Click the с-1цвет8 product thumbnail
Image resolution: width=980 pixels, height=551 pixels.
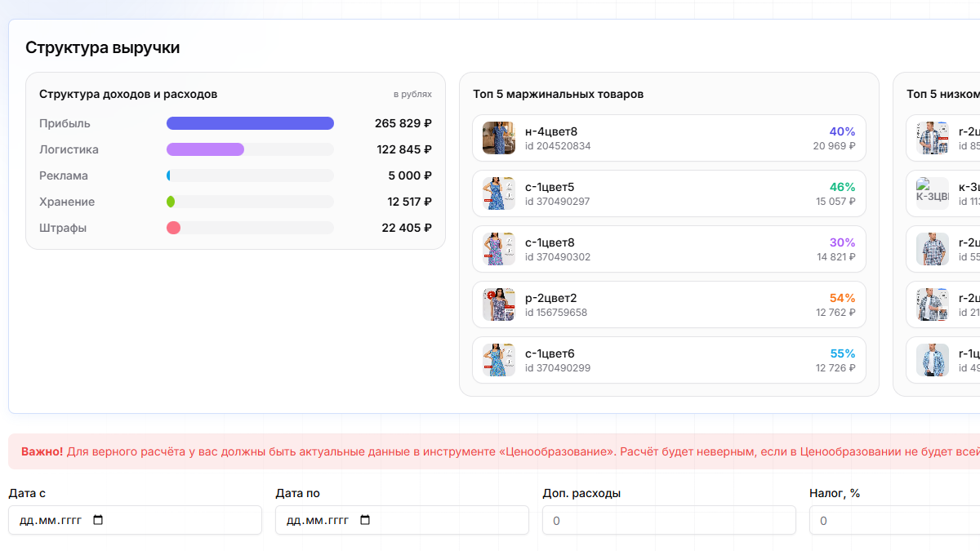coord(499,249)
